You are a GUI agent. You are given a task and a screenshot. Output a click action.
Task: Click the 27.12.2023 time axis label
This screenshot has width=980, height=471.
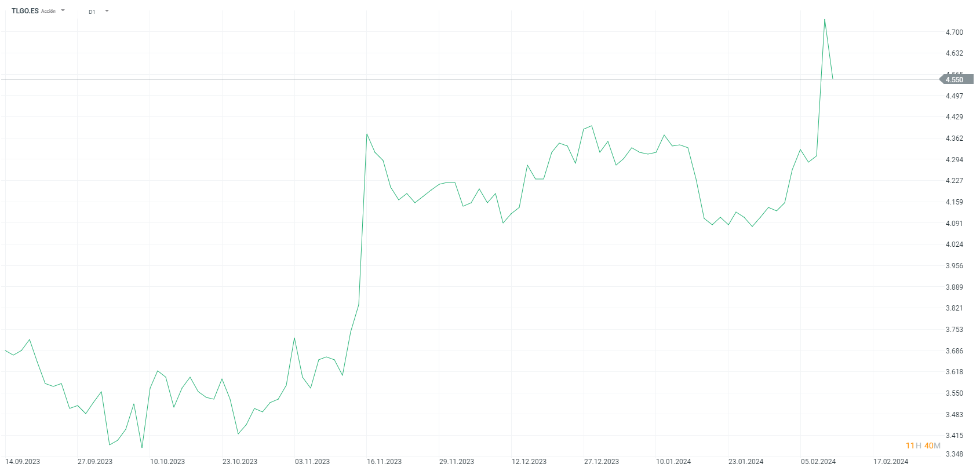[602, 462]
